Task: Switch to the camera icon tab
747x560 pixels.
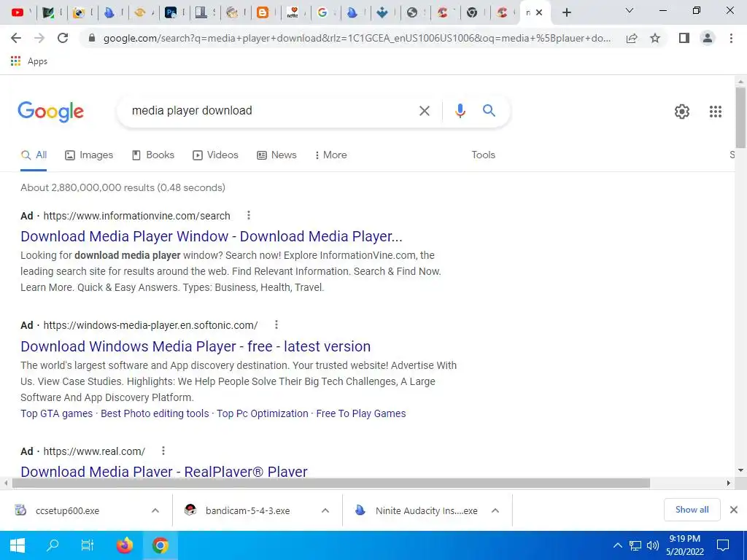Action: 79,12
